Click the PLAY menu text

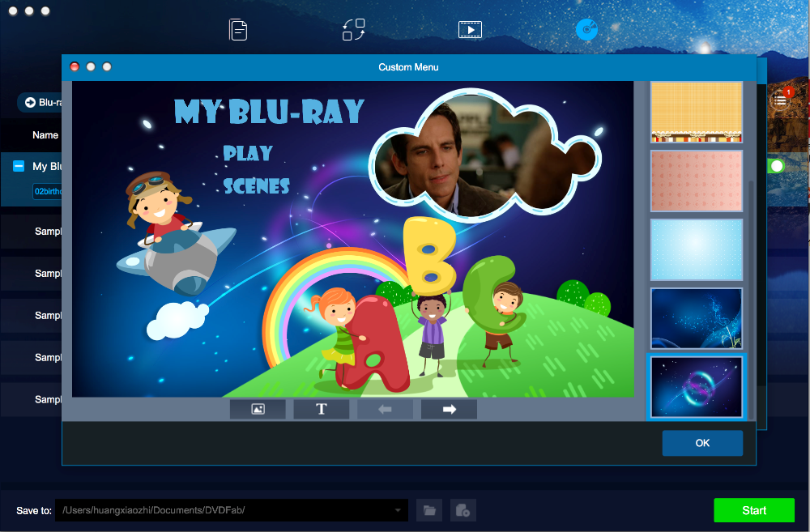(x=248, y=153)
